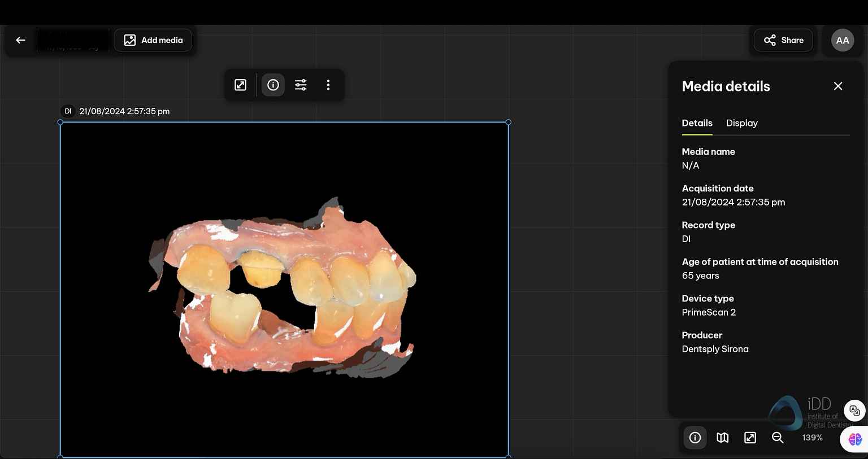Open the colorful brain AI assistant
The width and height of the screenshot is (868, 459).
tap(853, 439)
